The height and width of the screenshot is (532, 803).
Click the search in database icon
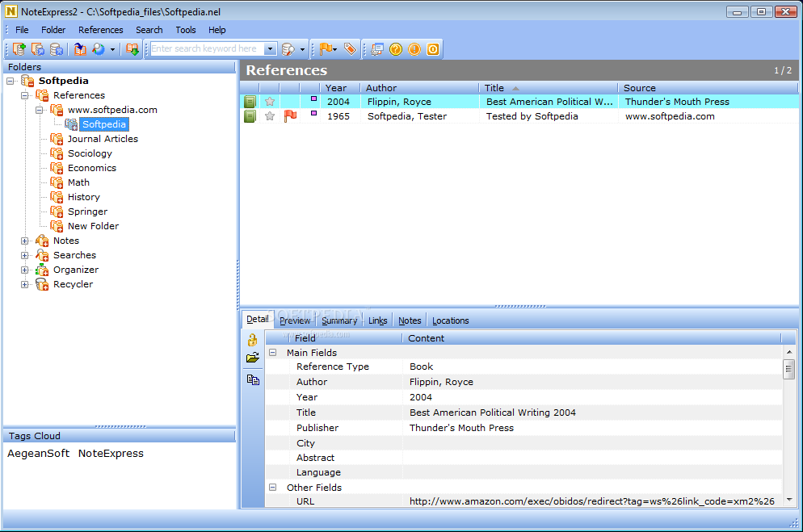point(288,49)
